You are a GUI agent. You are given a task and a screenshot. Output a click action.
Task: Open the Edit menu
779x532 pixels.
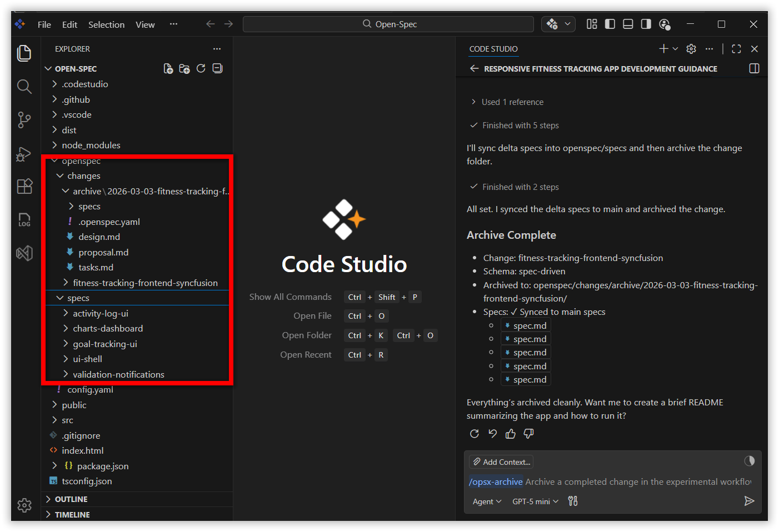(69, 24)
